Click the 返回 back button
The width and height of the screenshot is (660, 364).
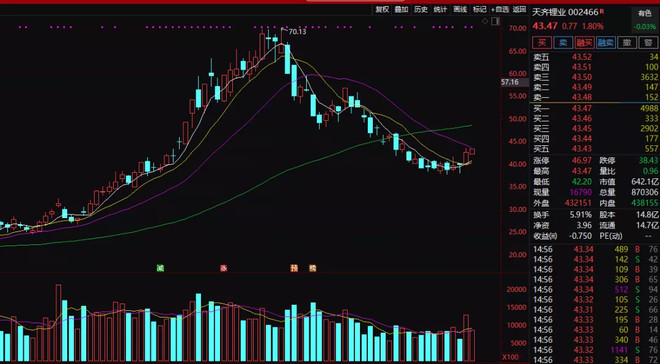(520, 9)
